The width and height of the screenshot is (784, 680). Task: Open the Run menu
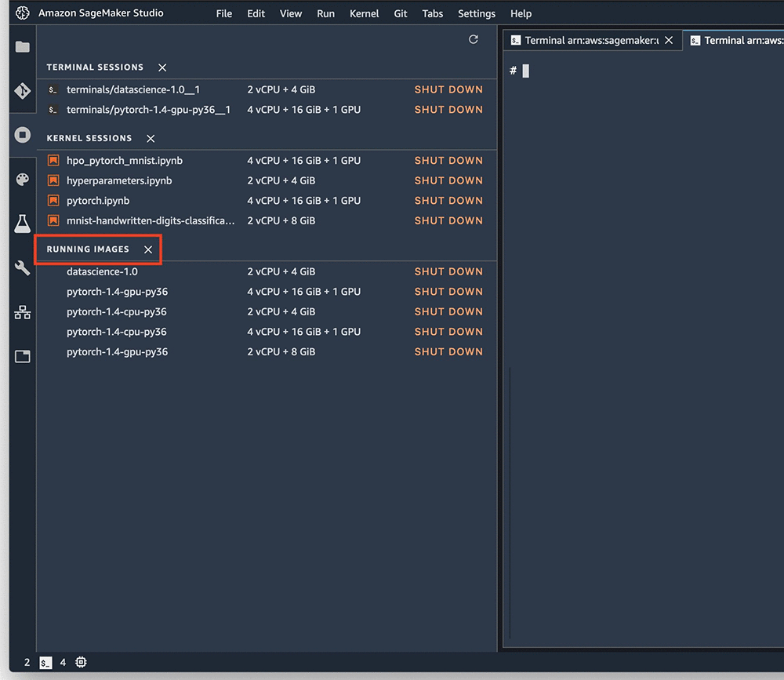tap(325, 13)
